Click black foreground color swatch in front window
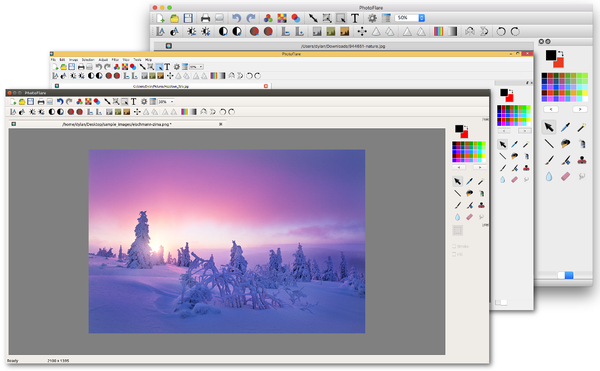 459,129
